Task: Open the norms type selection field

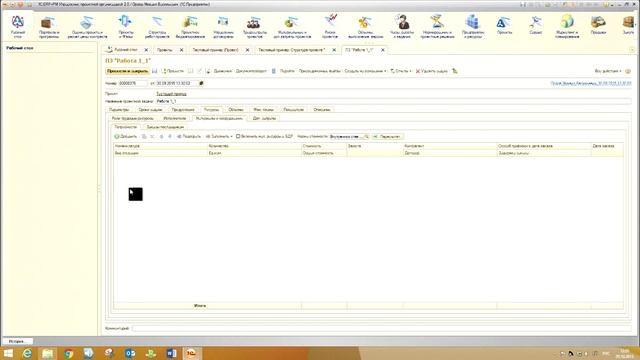Action: tap(349, 136)
